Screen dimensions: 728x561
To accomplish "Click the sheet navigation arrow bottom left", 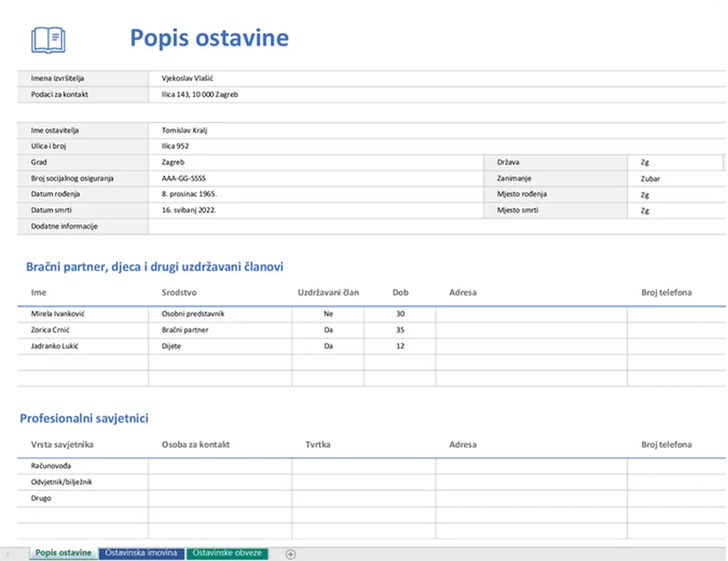I will click(6, 553).
